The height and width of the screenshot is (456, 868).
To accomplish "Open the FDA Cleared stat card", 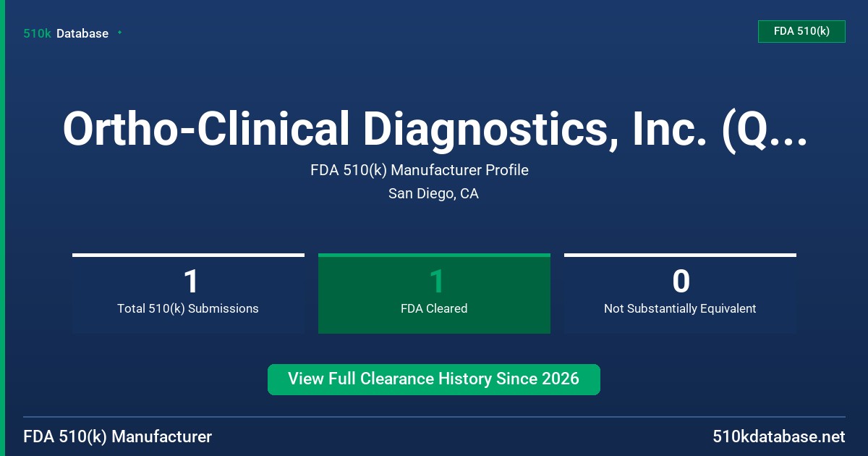I will coord(434,293).
